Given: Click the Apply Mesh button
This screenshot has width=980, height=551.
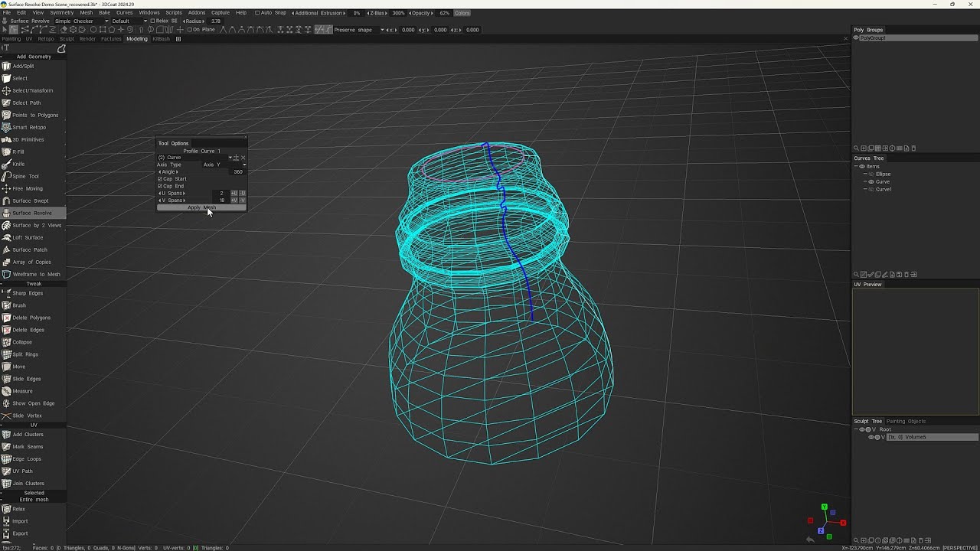Looking at the screenshot, I should click(x=201, y=207).
